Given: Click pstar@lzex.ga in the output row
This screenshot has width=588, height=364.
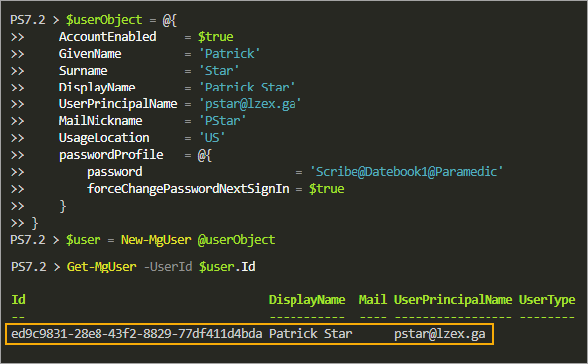Looking at the screenshot, I should [x=440, y=334].
